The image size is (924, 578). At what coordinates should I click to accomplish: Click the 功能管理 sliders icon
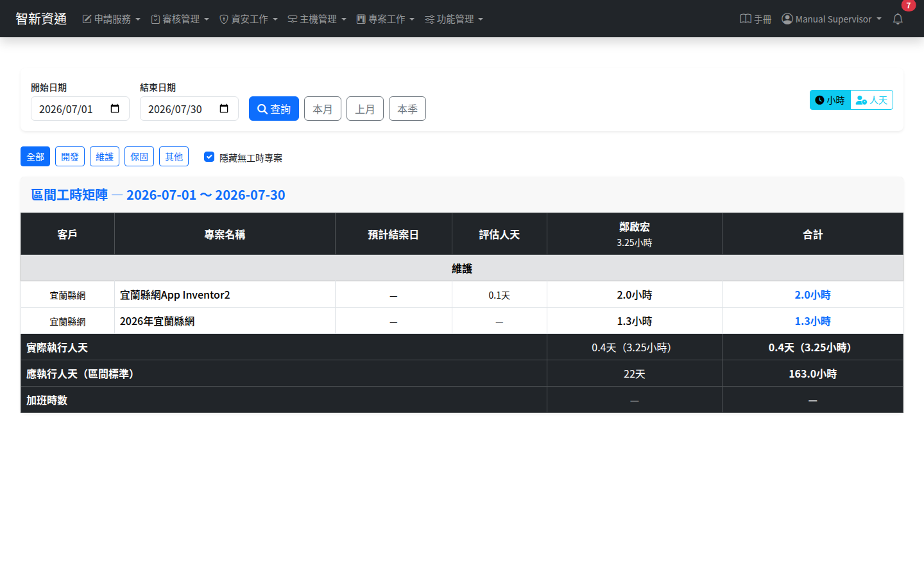tap(430, 19)
